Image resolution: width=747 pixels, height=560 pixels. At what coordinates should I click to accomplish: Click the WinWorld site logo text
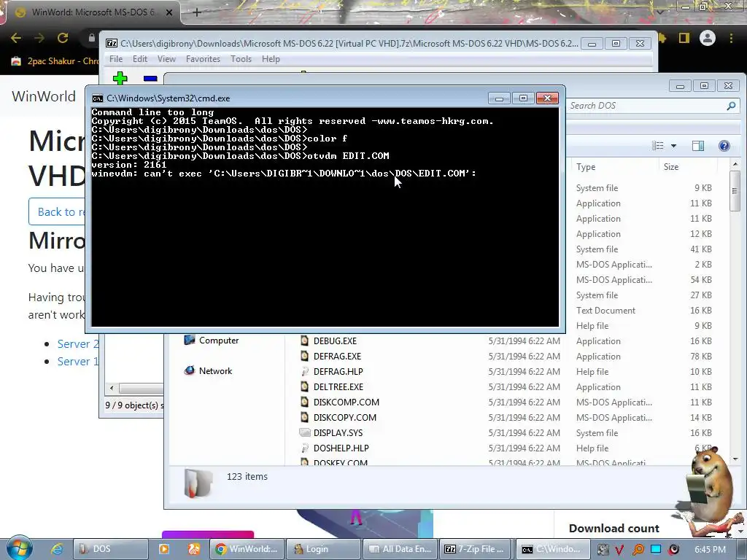(x=44, y=96)
